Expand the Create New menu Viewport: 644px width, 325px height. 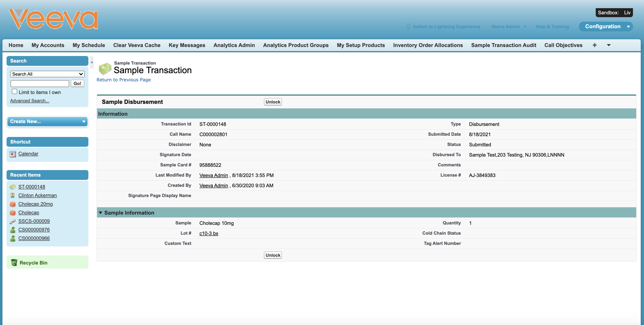[47, 121]
